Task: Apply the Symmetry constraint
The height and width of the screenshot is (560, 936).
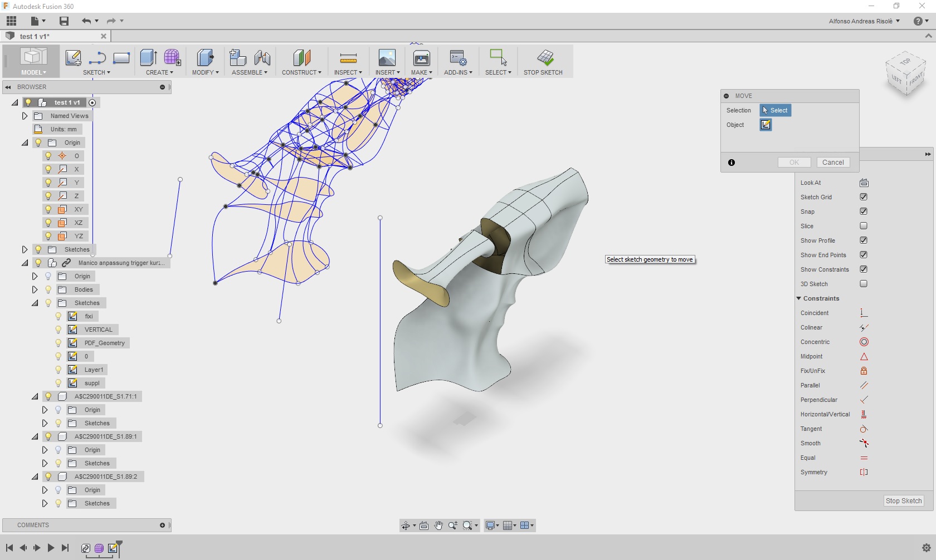Action: coord(864,472)
